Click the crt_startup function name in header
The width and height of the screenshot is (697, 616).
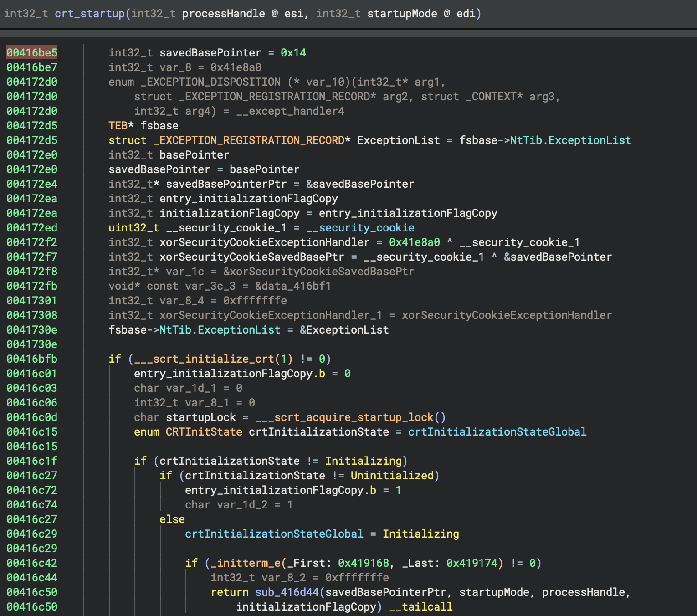(x=90, y=14)
